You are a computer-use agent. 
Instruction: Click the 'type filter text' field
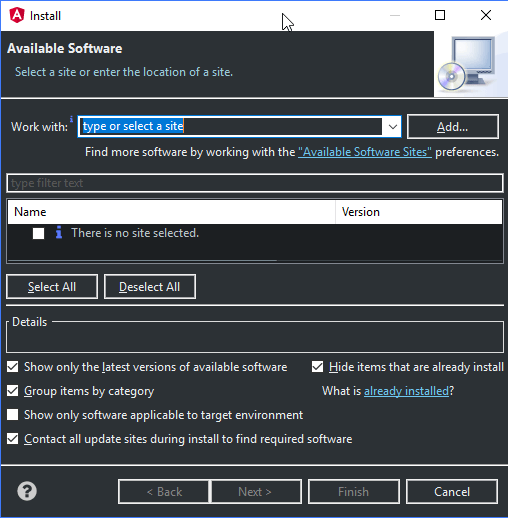click(x=255, y=183)
